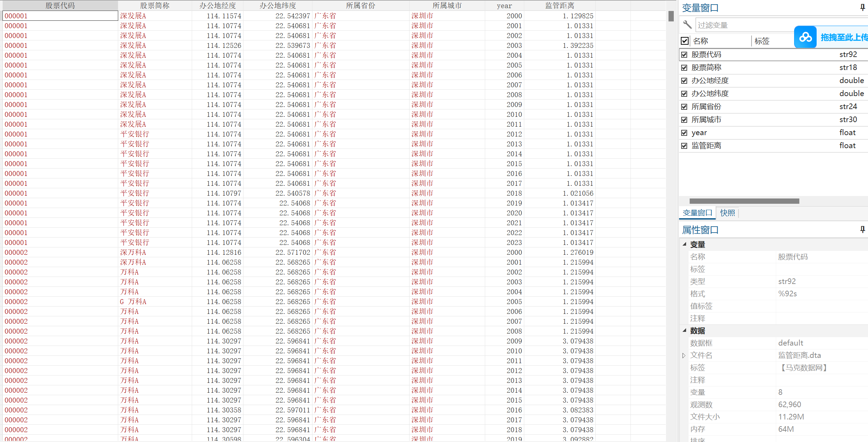Pin the 变量窗口 panel
Image resolution: width=868 pixels, height=442 pixels.
click(862, 7)
